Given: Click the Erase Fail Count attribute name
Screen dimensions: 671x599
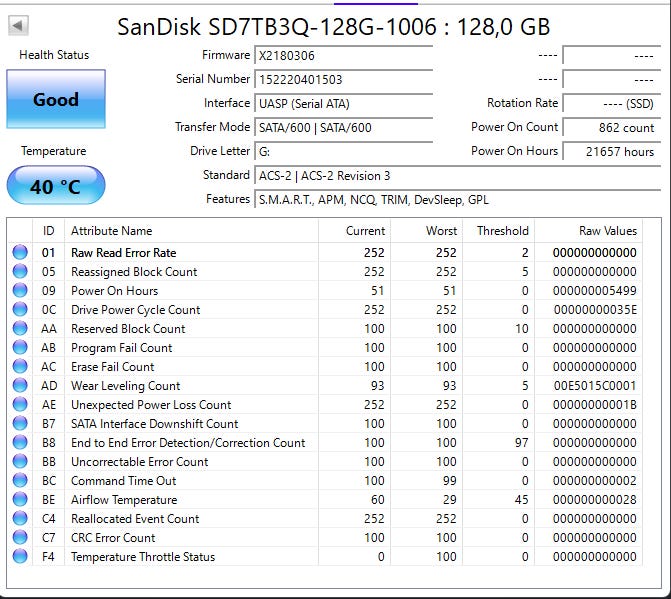Looking at the screenshot, I should [x=113, y=367].
